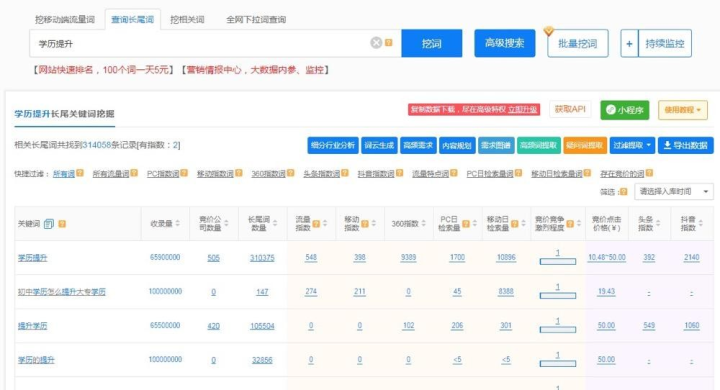Open help icon inside the search box

point(388,43)
